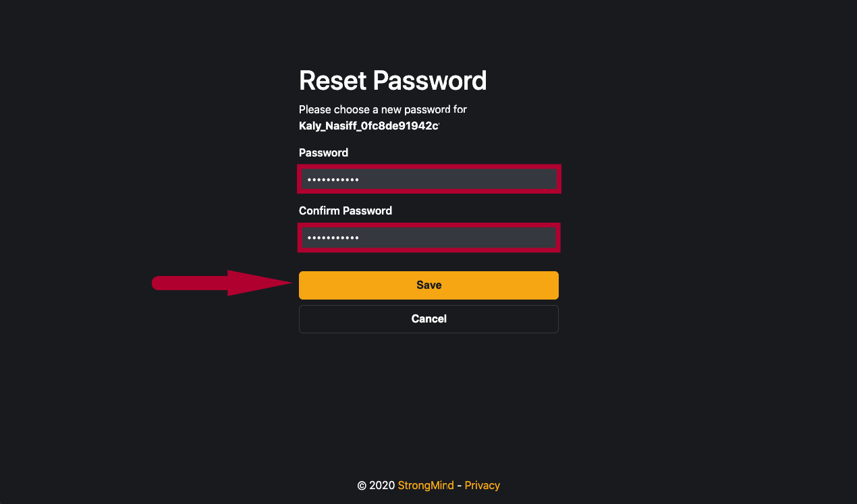Image resolution: width=857 pixels, height=504 pixels.
Task: Click the dash between StrongMind and Privacy
Action: click(459, 485)
